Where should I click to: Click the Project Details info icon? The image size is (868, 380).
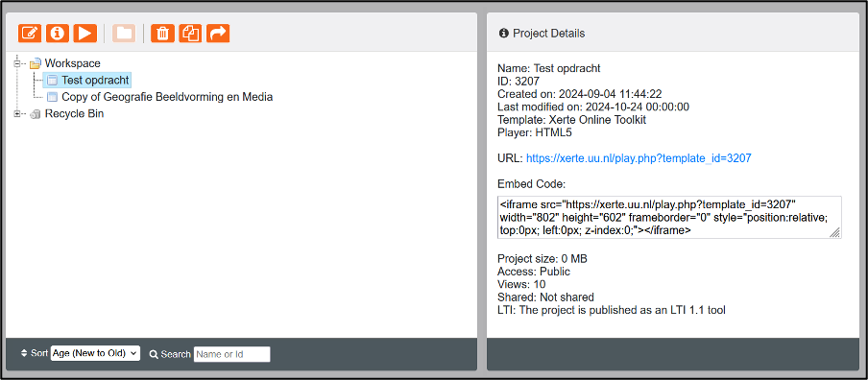[x=504, y=34]
